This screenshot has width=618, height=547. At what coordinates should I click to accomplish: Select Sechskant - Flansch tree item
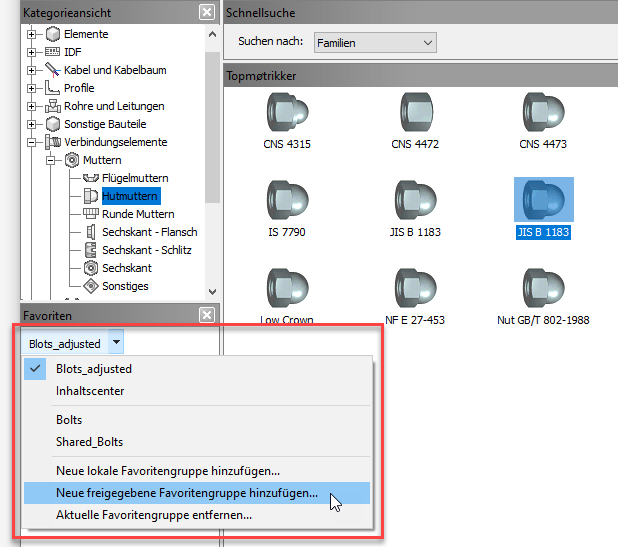[x=150, y=232]
